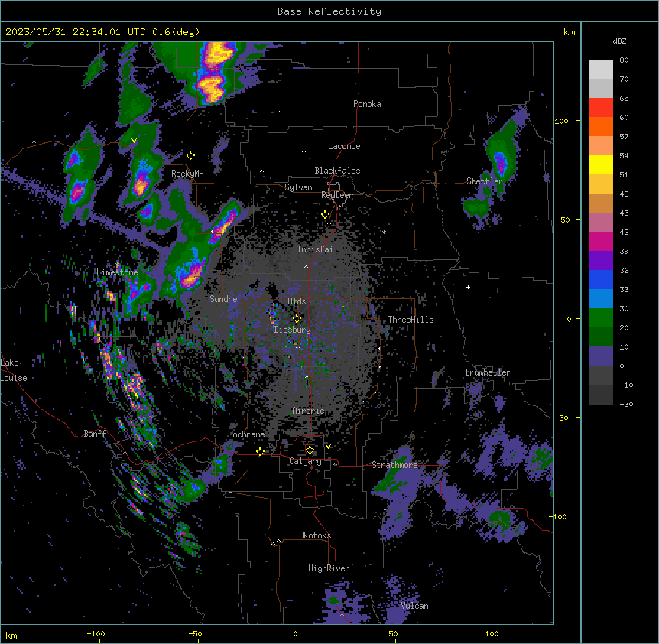This screenshot has height=644, width=659.
Task: Click the HighRiver city label
Action: point(329,568)
